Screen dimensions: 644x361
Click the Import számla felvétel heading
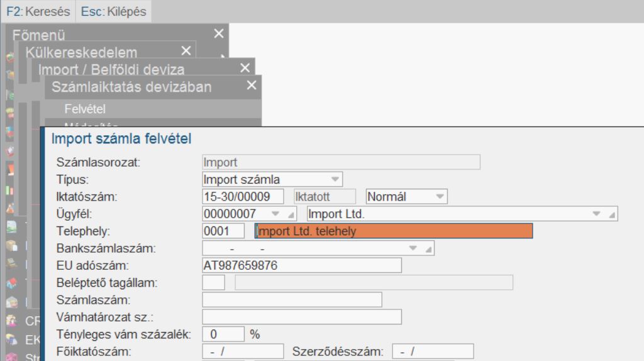tap(121, 139)
